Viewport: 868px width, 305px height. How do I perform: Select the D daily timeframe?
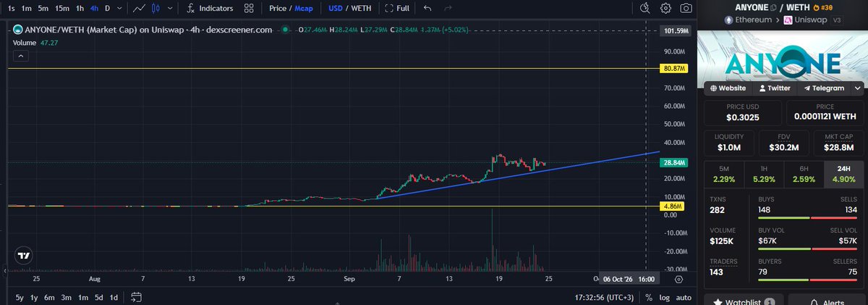tap(108, 8)
